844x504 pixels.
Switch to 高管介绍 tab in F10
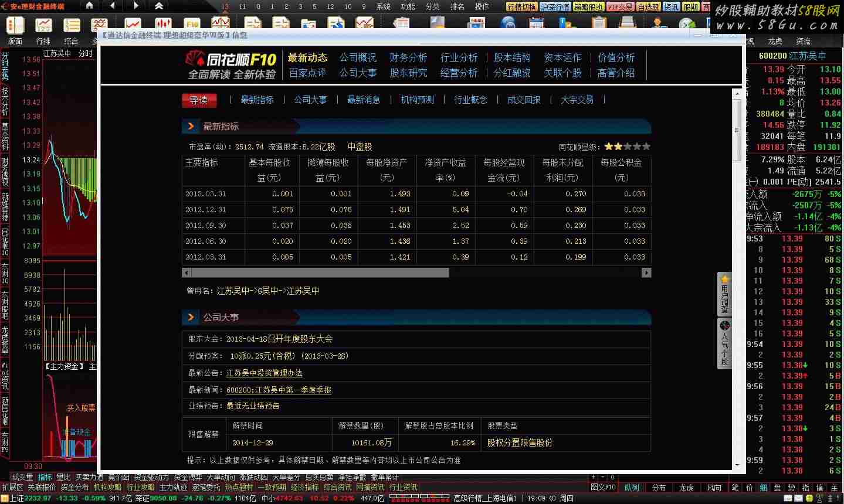(616, 73)
